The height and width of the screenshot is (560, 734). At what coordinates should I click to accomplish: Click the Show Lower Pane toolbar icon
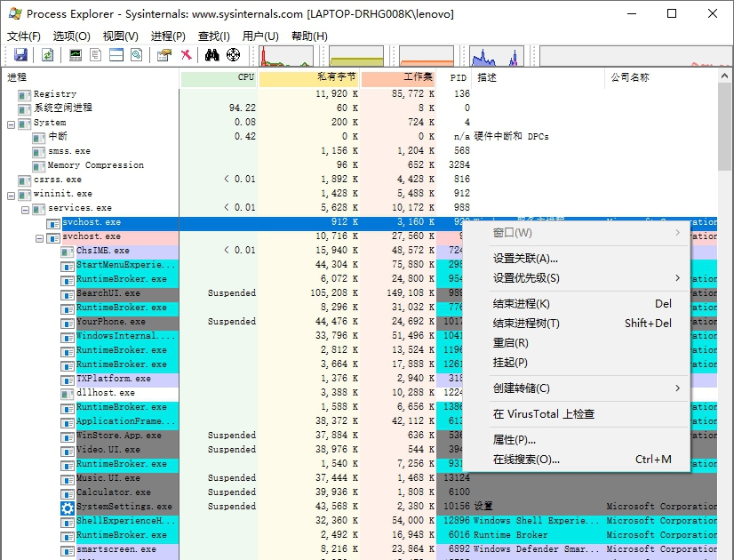(115, 54)
